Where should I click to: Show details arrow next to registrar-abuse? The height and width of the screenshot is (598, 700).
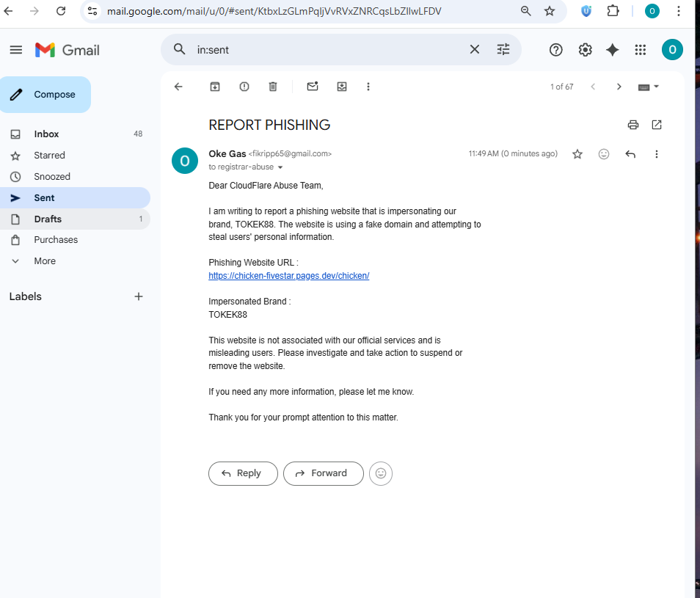280,167
